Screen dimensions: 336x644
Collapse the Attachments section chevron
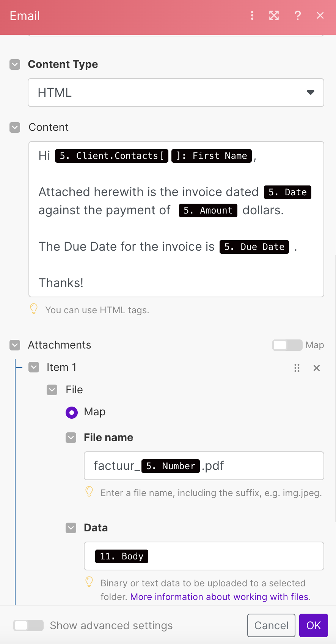coord(15,345)
